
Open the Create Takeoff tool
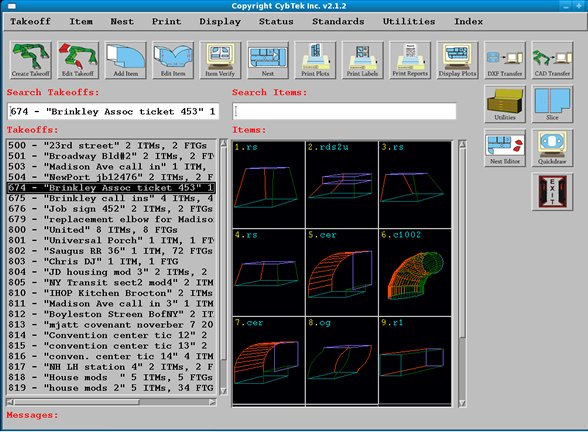[31, 60]
